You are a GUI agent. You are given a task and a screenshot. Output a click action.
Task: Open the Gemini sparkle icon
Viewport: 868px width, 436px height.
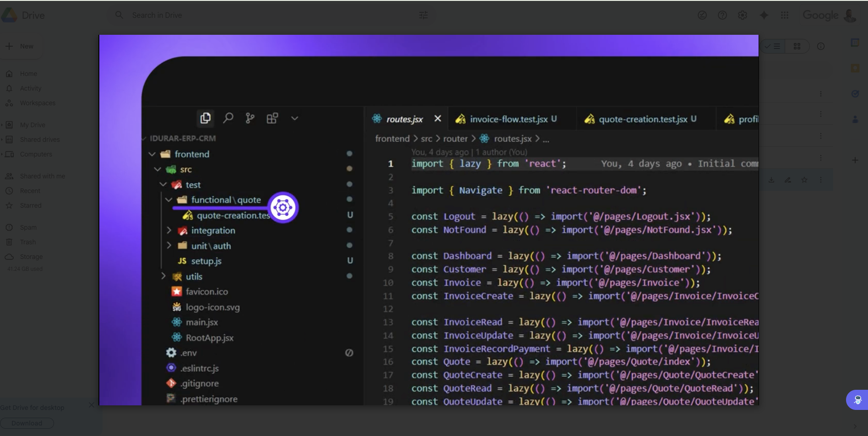[x=764, y=15]
